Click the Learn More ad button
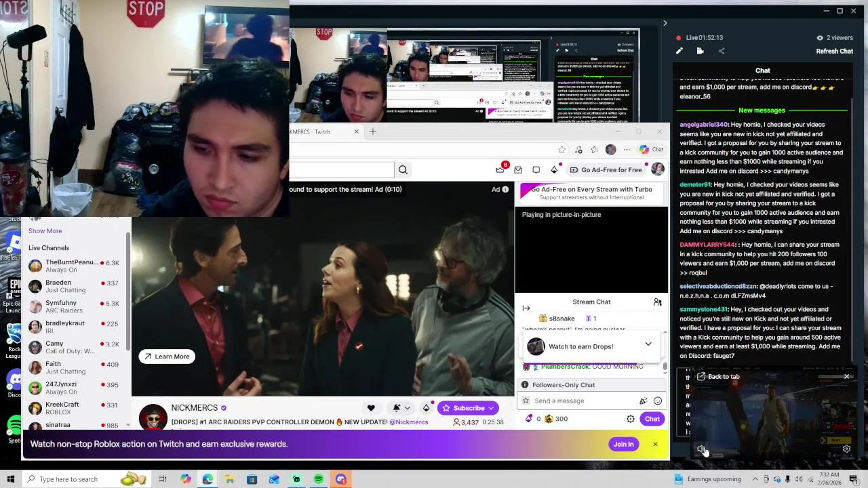 167,357
